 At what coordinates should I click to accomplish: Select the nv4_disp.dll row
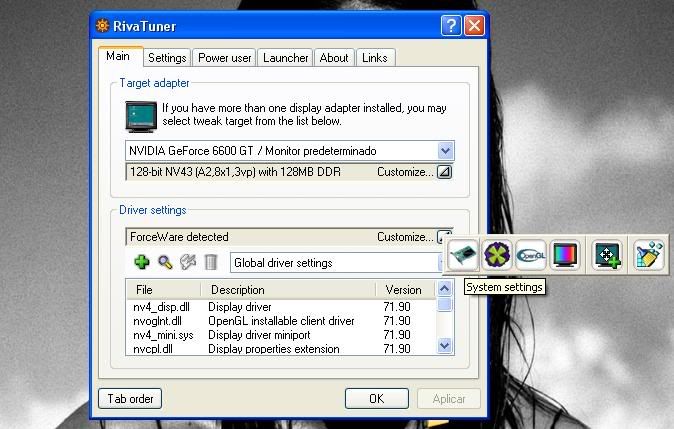point(281,307)
